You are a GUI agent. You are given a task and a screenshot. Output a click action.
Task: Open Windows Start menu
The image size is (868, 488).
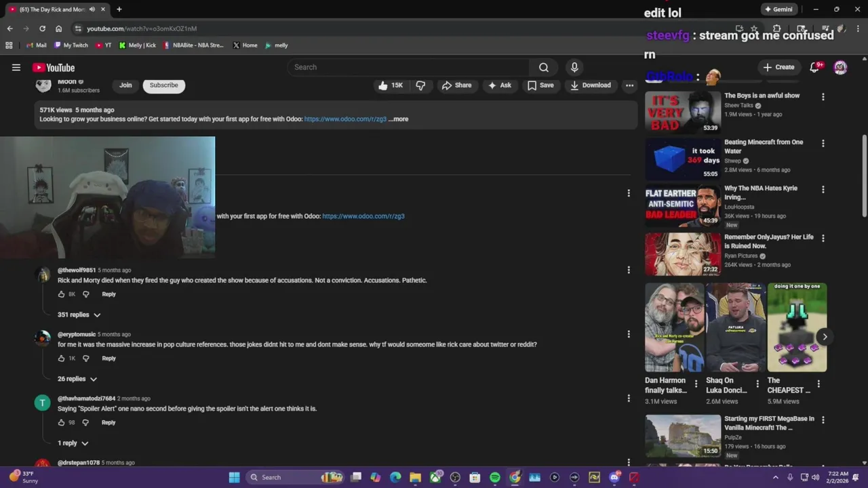click(x=234, y=477)
